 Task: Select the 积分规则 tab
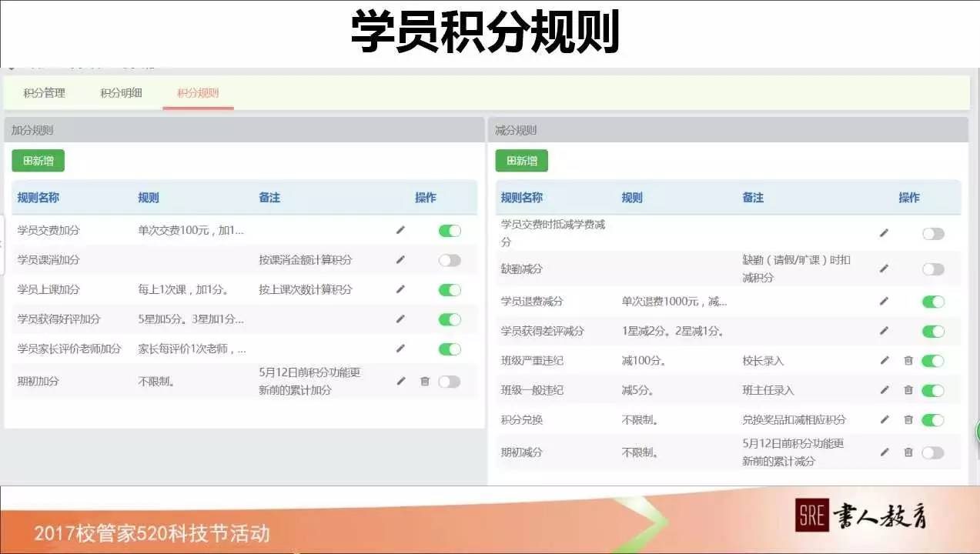(x=197, y=92)
